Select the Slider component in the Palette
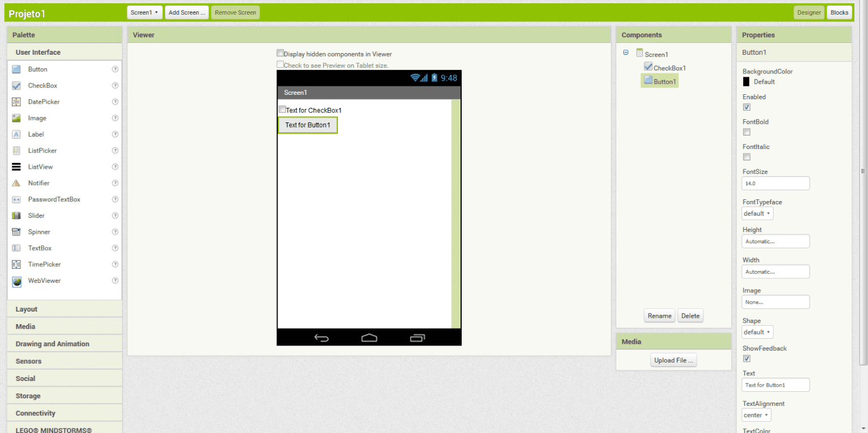 (36, 215)
